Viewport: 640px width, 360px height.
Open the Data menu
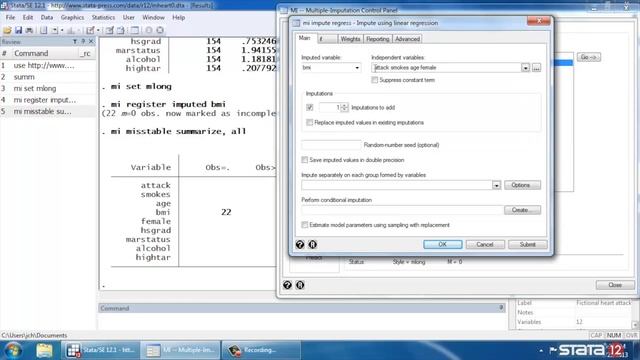[47, 17]
